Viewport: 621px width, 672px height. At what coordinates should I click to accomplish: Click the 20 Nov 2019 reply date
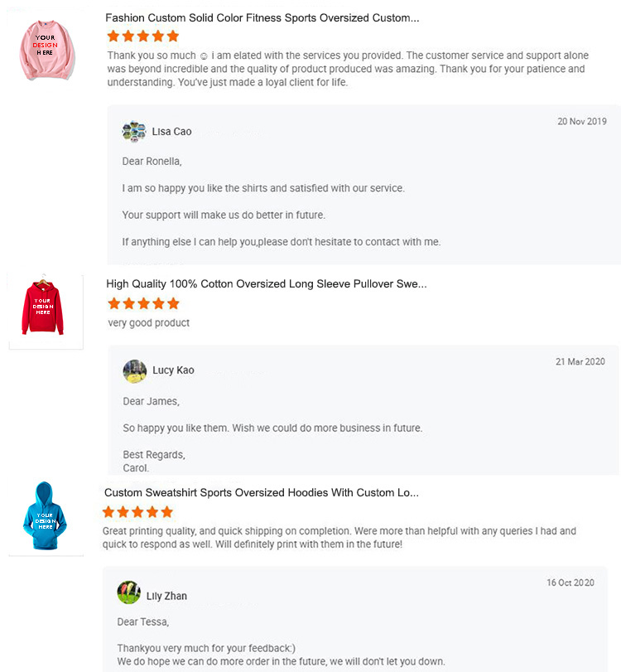click(x=581, y=122)
